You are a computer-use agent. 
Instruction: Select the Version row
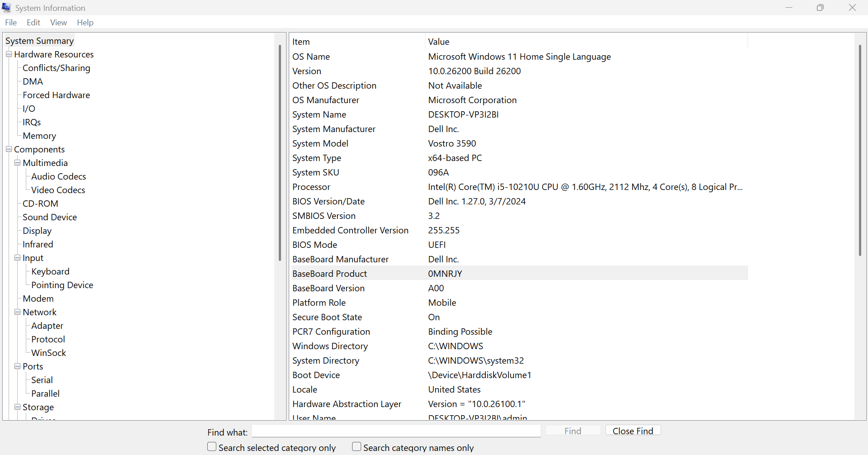tap(519, 71)
